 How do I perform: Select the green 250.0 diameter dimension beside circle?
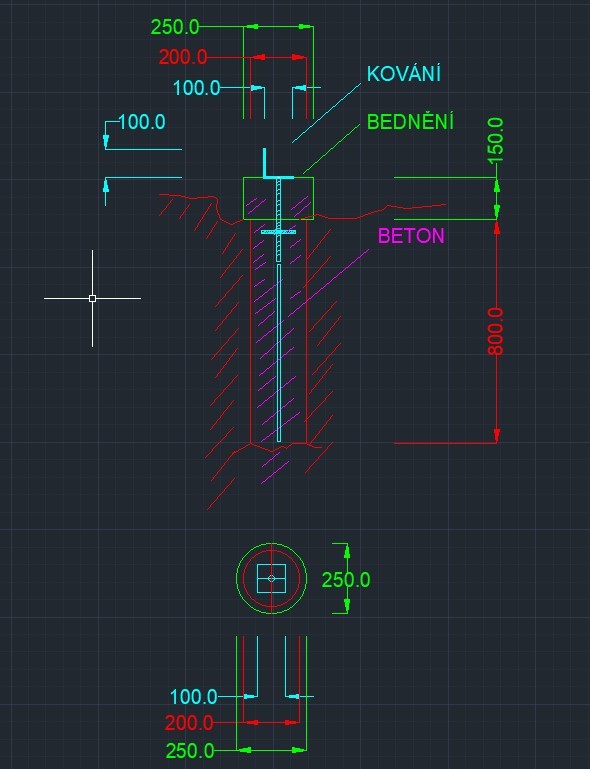click(x=346, y=580)
